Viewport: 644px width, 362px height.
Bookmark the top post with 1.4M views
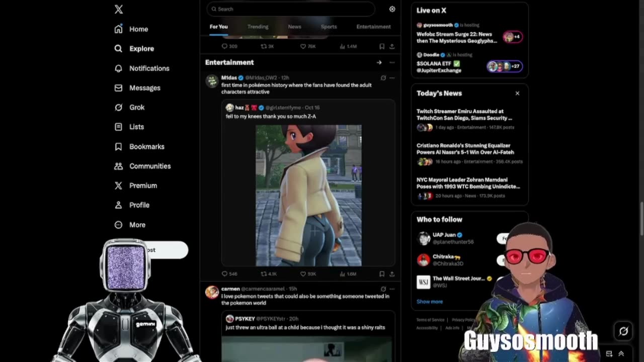(x=382, y=46)
